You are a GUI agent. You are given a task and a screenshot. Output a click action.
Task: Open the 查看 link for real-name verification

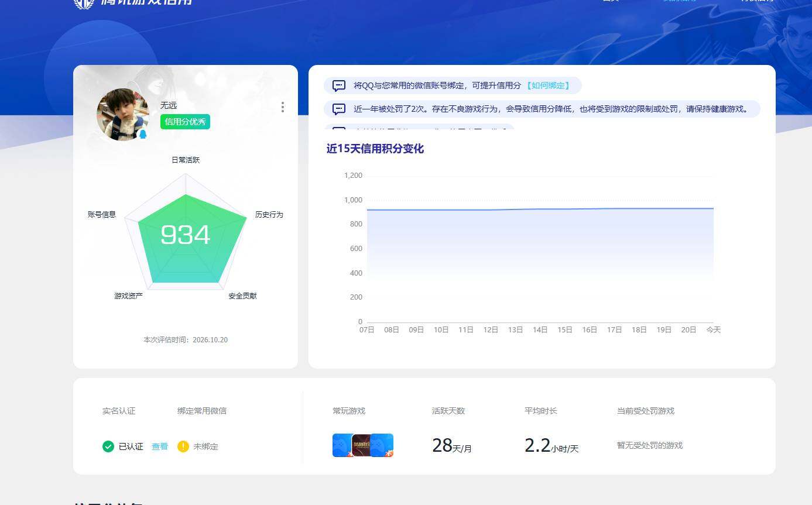[160, 446]
